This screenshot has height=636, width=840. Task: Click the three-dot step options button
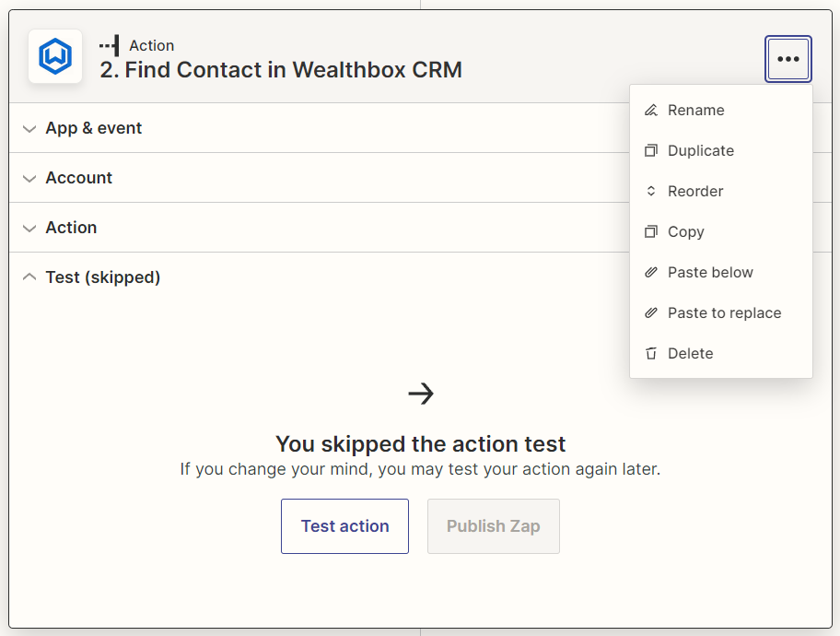(x=787, y=59)
